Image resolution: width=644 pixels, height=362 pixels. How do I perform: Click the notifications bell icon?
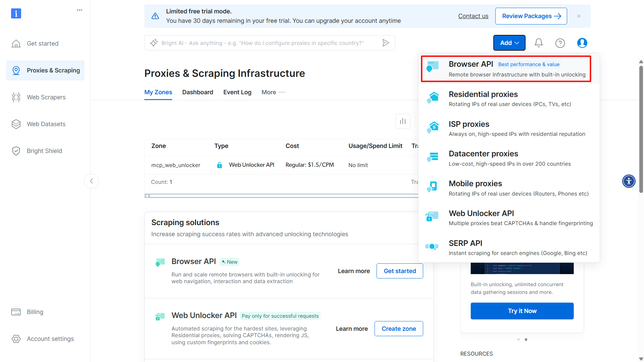pyautogui.click(x=539, y=43)
